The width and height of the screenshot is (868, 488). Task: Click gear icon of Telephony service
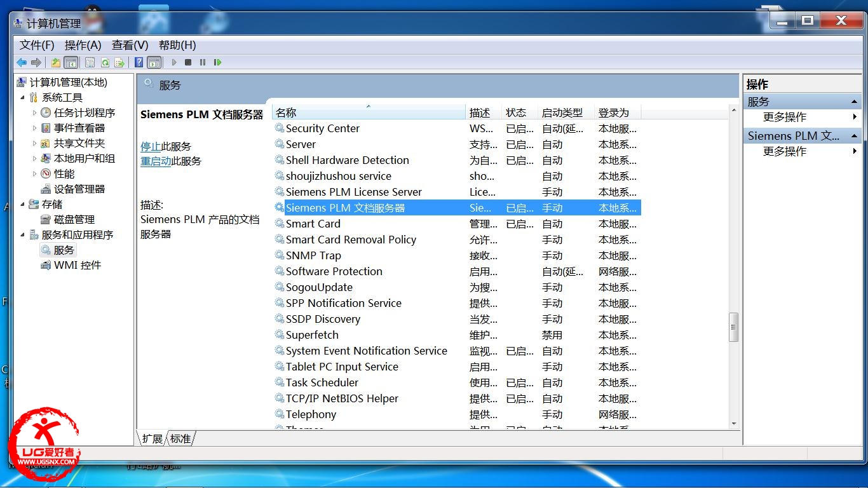[x=280, y=414]
